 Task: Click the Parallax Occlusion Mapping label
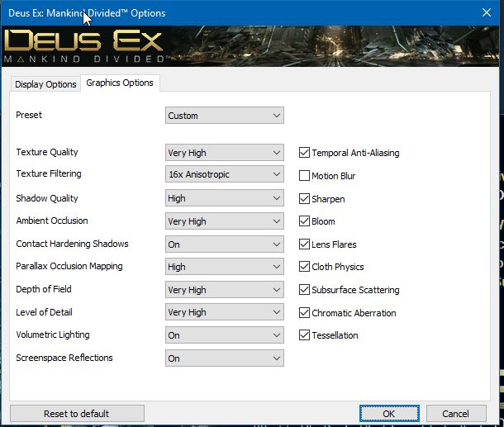click(69, 266)
